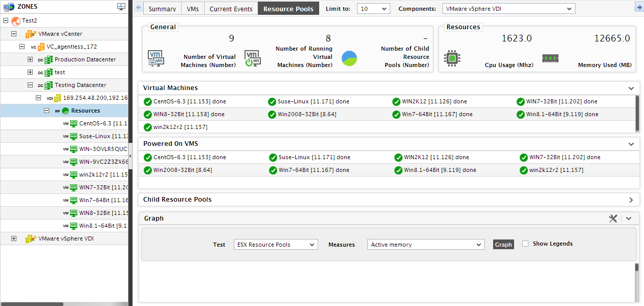This screenshot has height=306, width=644.
Task: Switch to the VMs tab
Action: 193,9
